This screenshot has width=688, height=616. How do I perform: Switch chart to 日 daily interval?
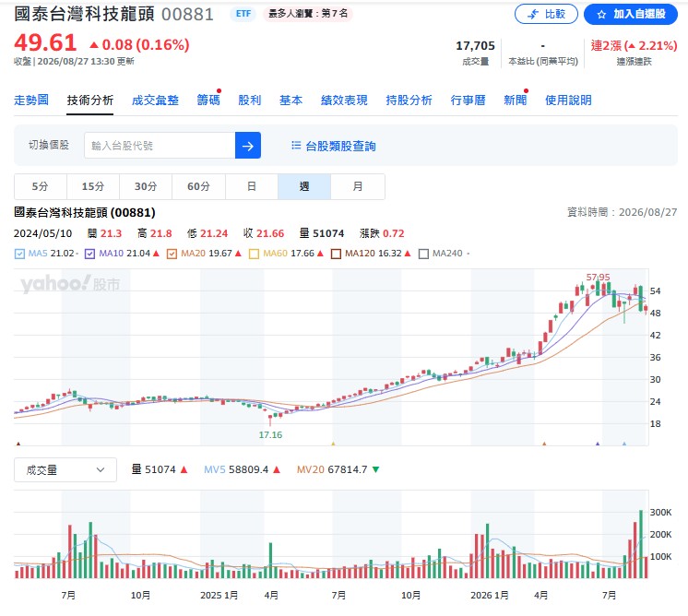252,186
